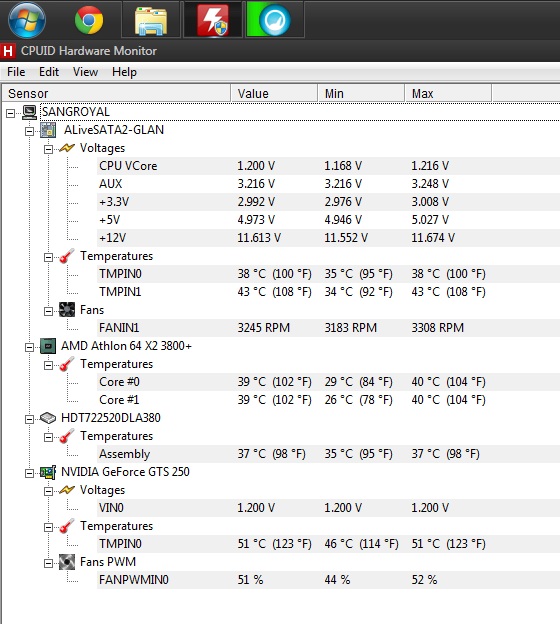The height and width of the screenshot is (624, 560).
Task: Click thermometer icon under NVIDIA GeForce
Action: 67,526
